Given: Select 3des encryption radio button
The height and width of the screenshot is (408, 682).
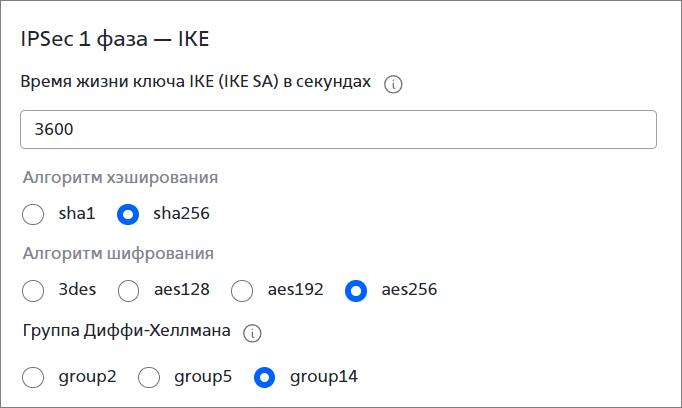Looking at the screenshot, I should 33,291.
